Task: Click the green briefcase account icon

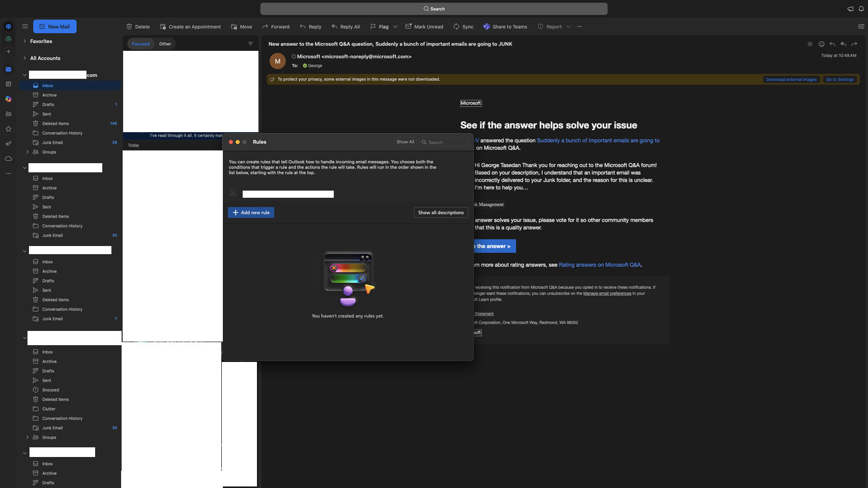Action: pos(8,39)
